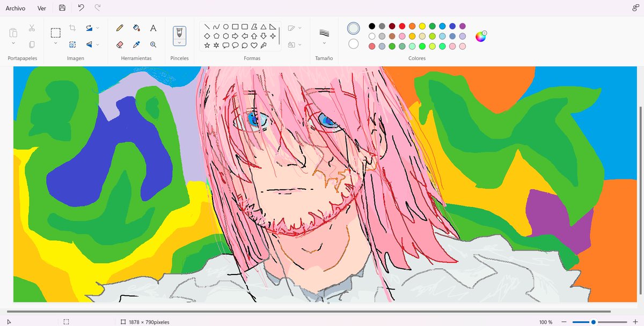Click the canvas size '1878 × 790pixeles' text
The image size is (644, 326).
(149, 322)
